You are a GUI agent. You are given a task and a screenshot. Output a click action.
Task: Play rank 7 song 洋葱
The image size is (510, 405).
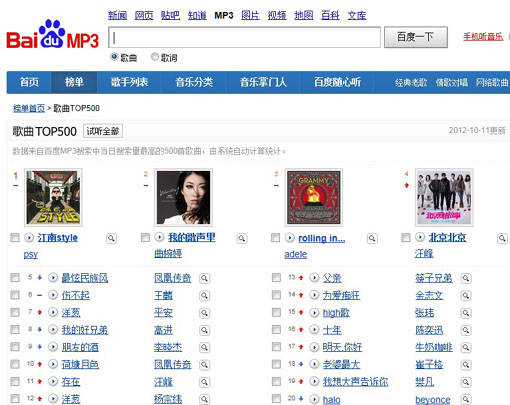pos(53,312)
